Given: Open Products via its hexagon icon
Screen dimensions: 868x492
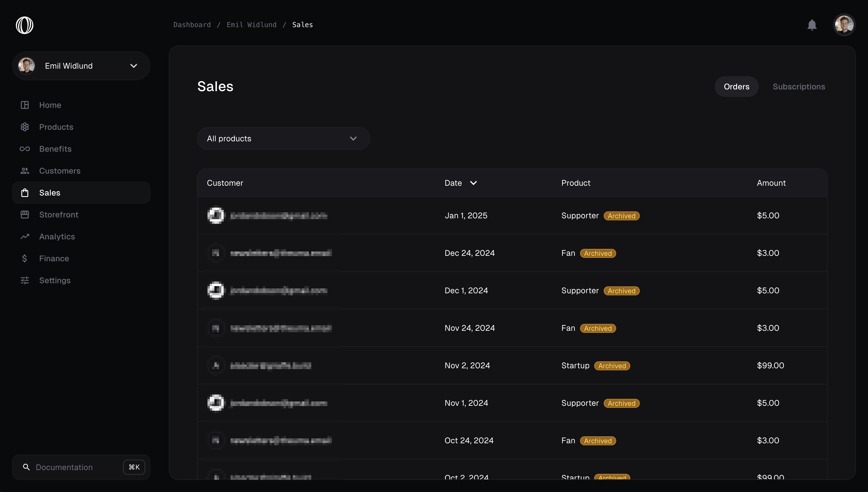Looking at the screenshot, I should [x=25, y=127].
